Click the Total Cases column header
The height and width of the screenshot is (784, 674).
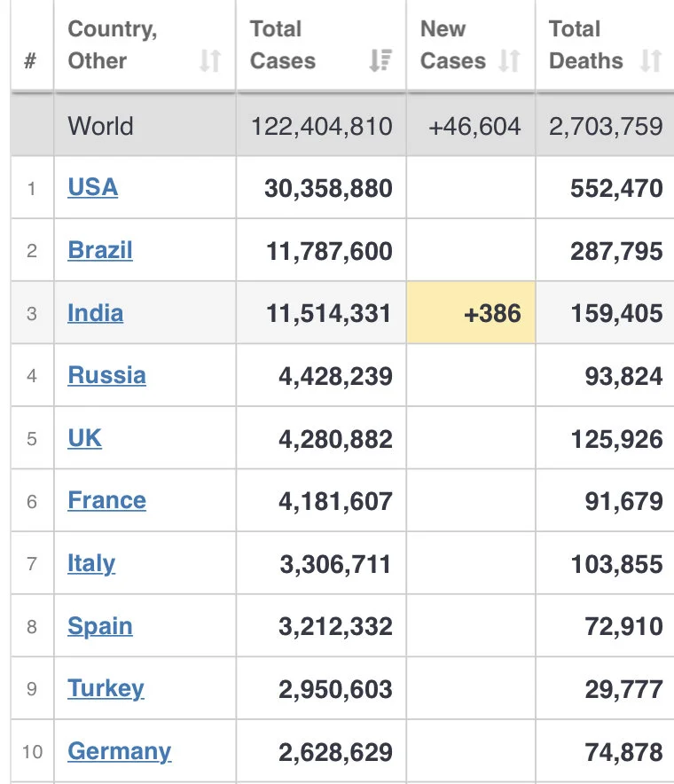tap(321, 45)
